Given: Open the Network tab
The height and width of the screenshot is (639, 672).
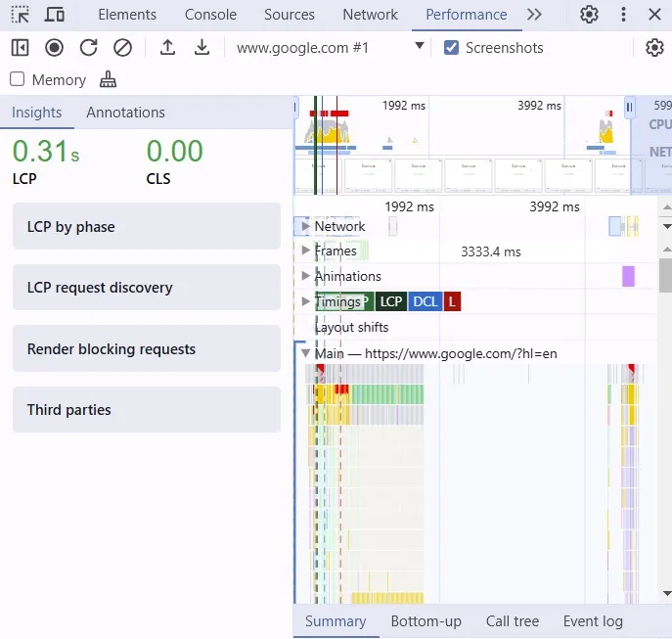Looking at the screenshot, I should [371, 15].
